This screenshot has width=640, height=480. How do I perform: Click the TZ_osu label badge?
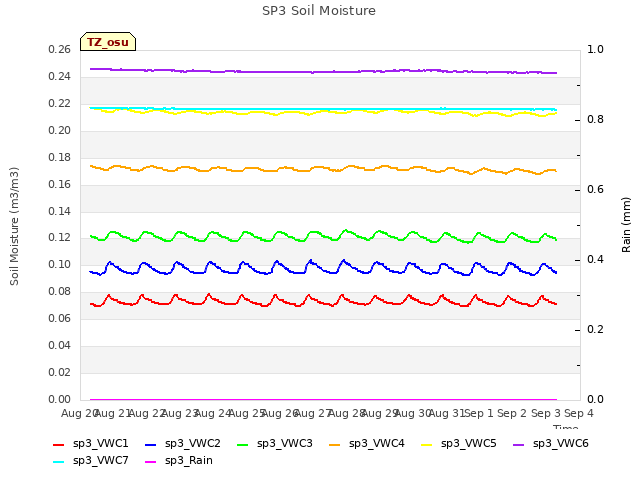pos(108,42)
